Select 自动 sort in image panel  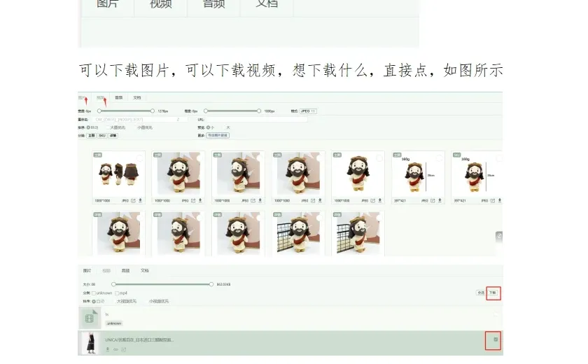92,127
